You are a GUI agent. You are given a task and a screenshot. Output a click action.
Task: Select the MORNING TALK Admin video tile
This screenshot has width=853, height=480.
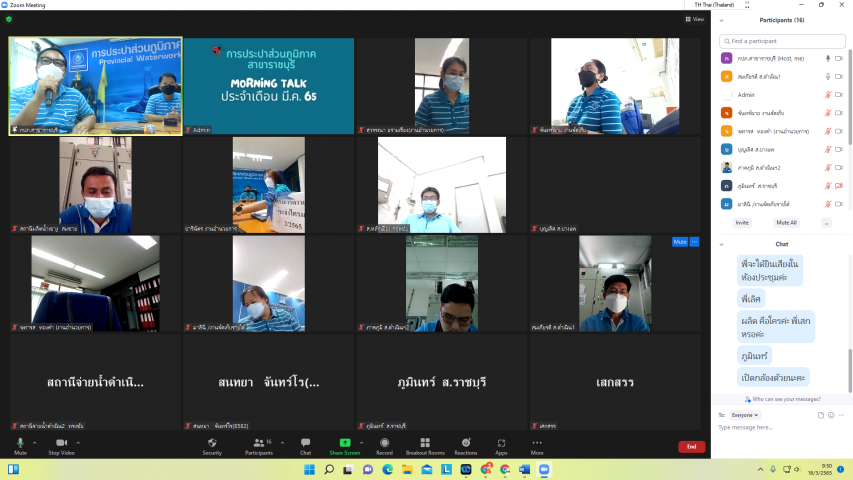tap(269, 86)
